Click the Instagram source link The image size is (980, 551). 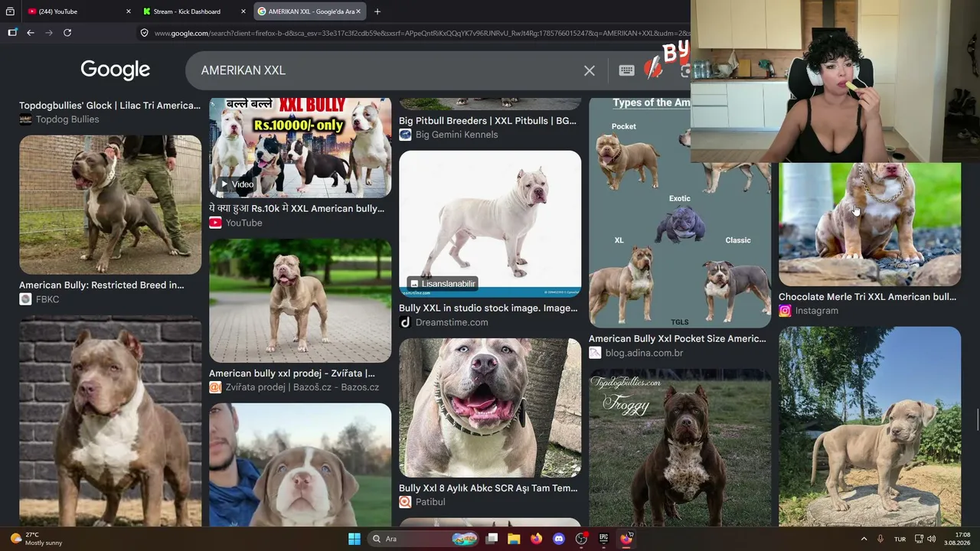click(x=808, y=311)
